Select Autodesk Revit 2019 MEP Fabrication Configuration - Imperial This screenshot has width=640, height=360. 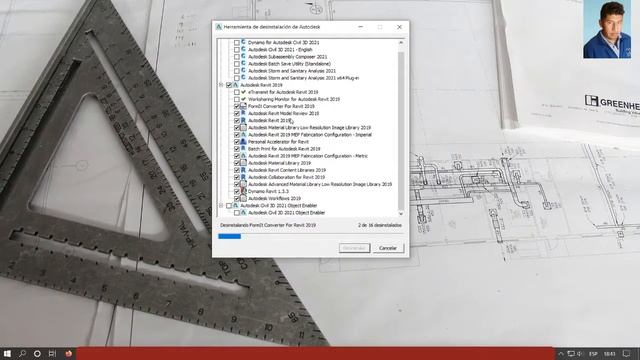310,134
